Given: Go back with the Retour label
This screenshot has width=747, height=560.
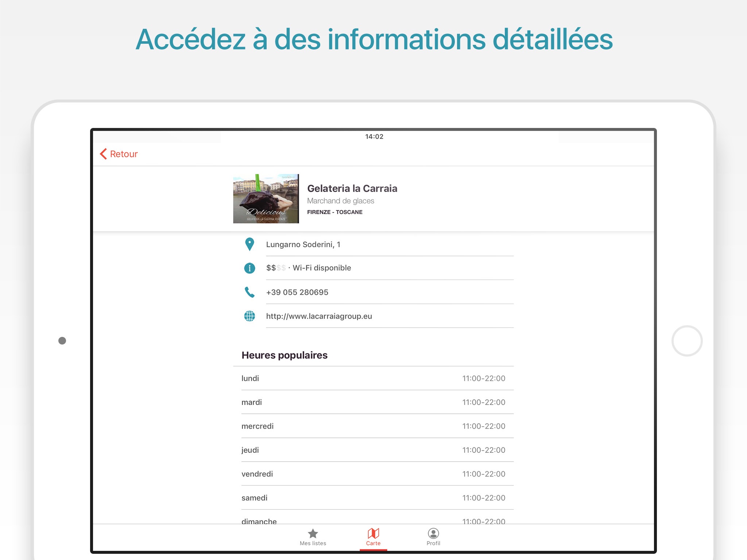Looking at the screenshot, I should pyautogui.click(x=124, y=154).
